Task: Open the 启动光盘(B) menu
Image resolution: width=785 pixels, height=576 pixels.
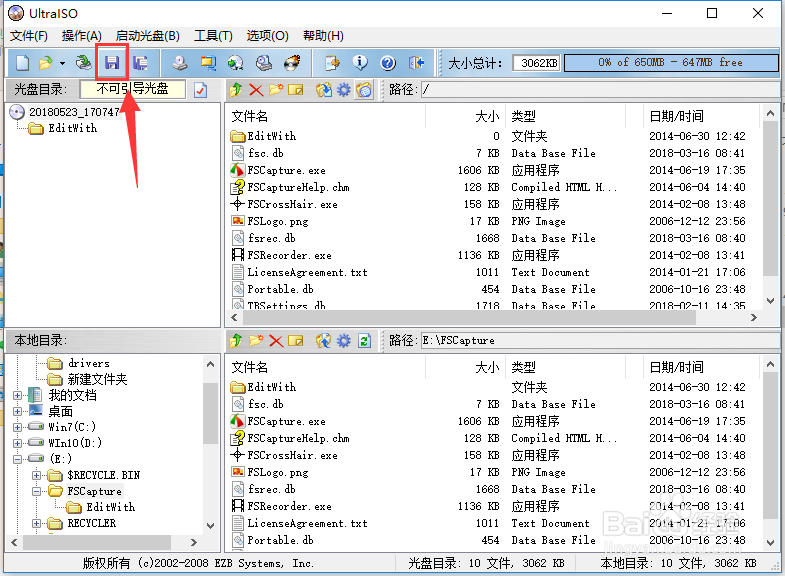Action: pyautogui.click(x=148, y=36)
